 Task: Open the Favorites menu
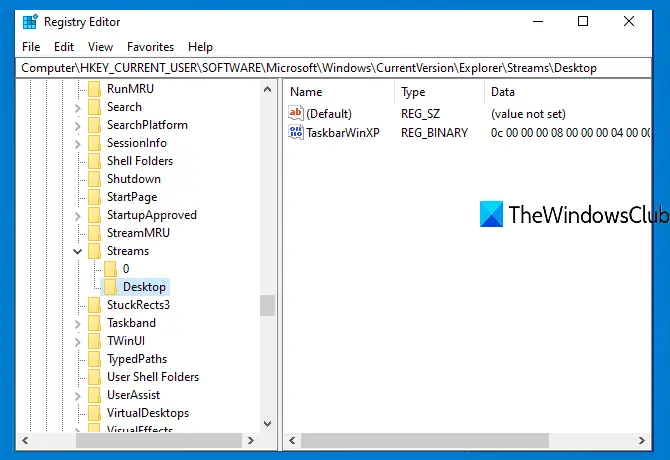pos(150,47)
